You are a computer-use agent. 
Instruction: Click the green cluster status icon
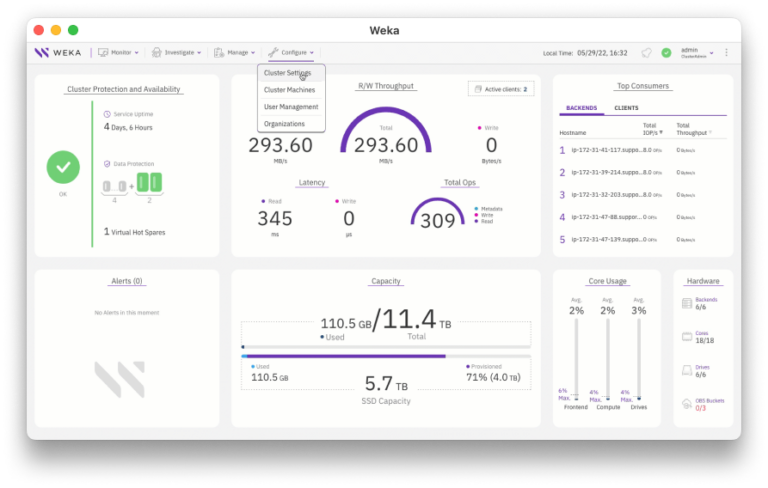(x=666, y=52)
